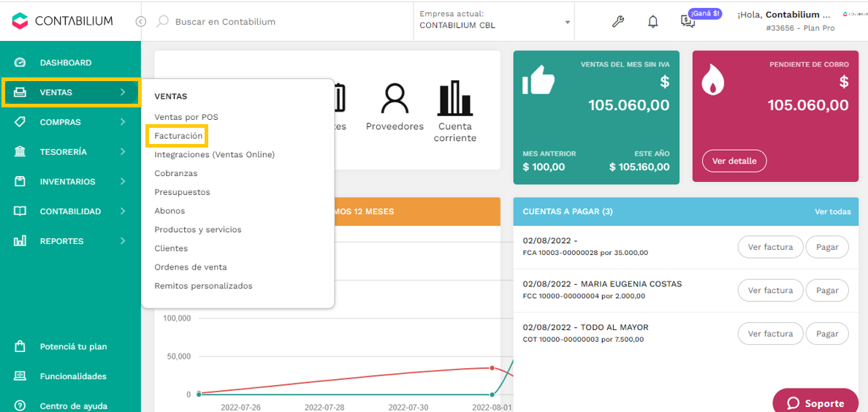Viewport: 868px width, 412px height.
Task: Click the Tesorería bank icon
Action: click(x=20, y=152)
